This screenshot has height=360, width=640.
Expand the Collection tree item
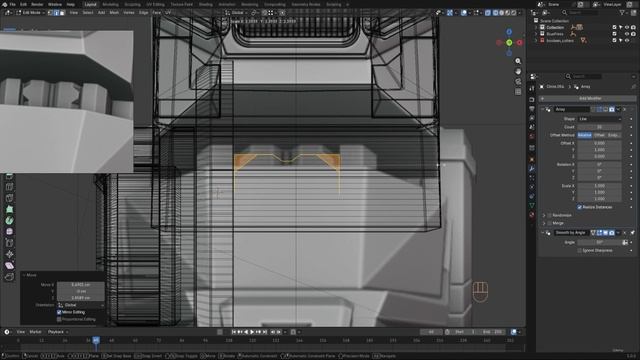(536, 27)
